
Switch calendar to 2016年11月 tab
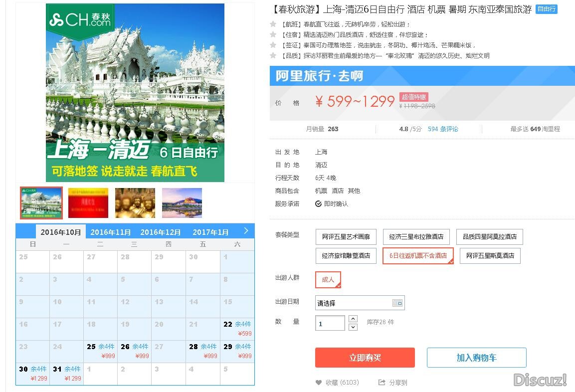click(110, 232)
